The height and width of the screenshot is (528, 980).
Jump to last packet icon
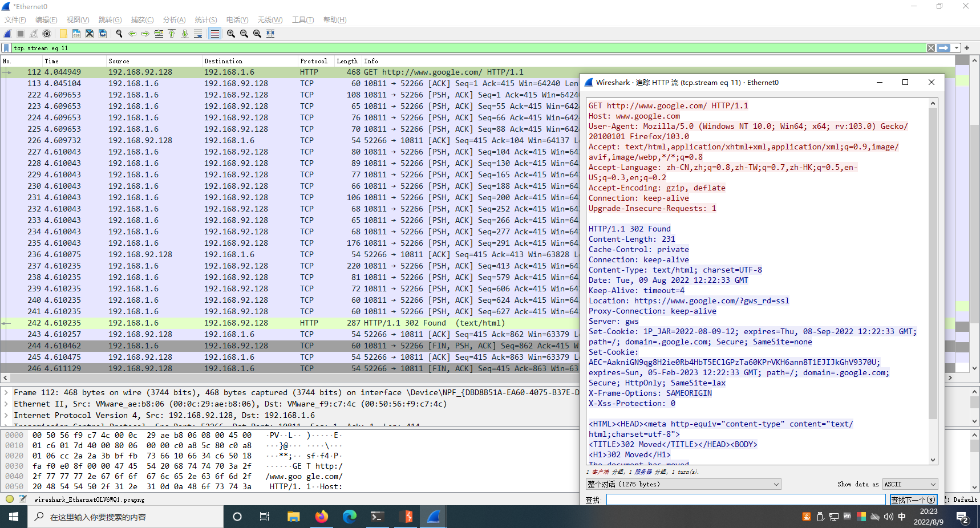(185, 34)
